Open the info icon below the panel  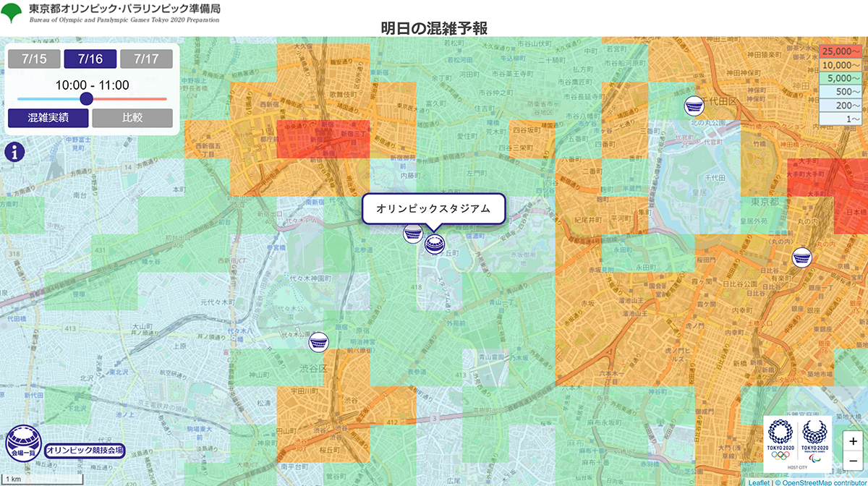click(x=15, y=152)
